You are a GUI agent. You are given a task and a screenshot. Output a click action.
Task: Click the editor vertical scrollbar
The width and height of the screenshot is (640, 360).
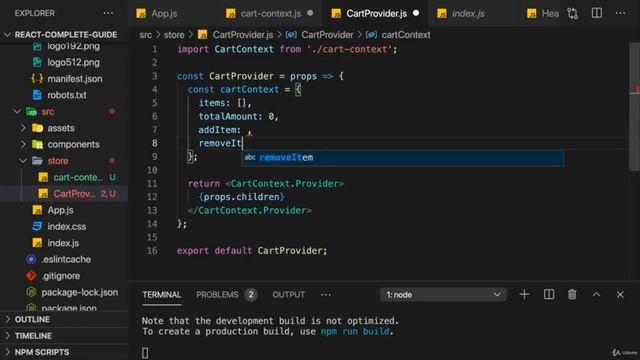tap(634, 107)
